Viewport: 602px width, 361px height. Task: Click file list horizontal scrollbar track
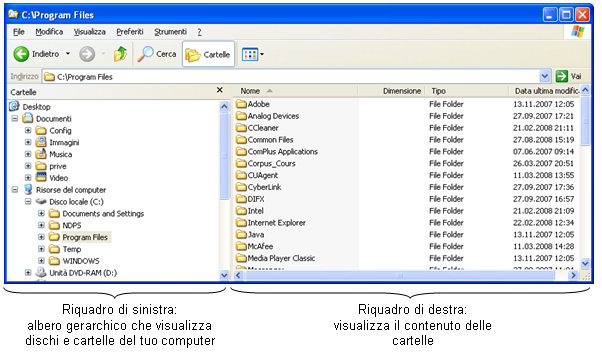coord(406,275)
